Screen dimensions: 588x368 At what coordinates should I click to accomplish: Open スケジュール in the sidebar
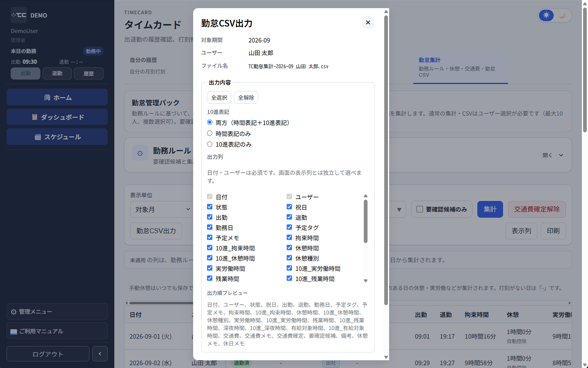57,137
